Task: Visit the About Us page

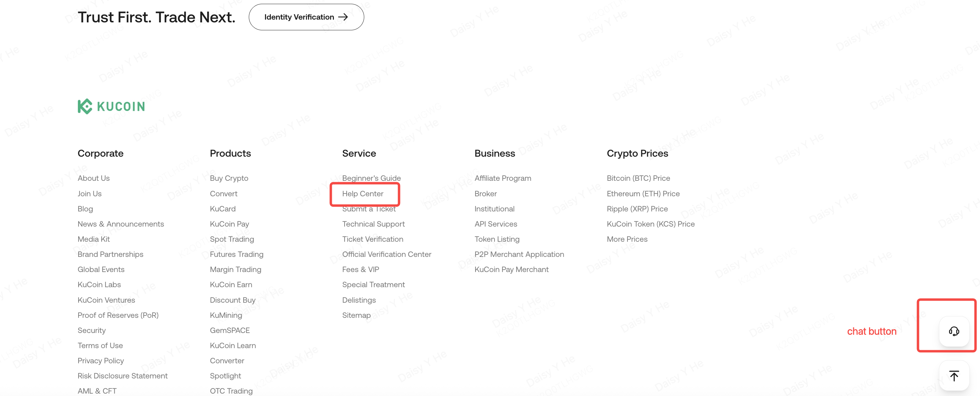Action: coord(94,178)
